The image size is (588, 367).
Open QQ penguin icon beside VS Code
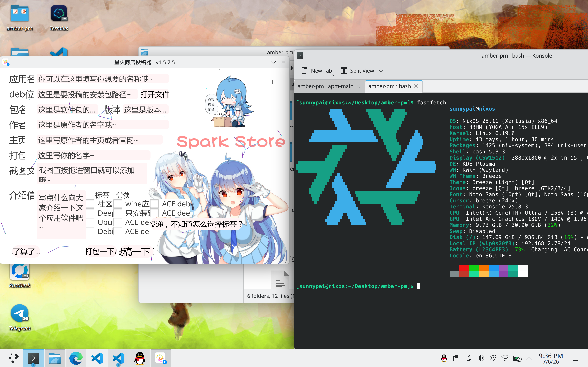[x=140, y=358]
